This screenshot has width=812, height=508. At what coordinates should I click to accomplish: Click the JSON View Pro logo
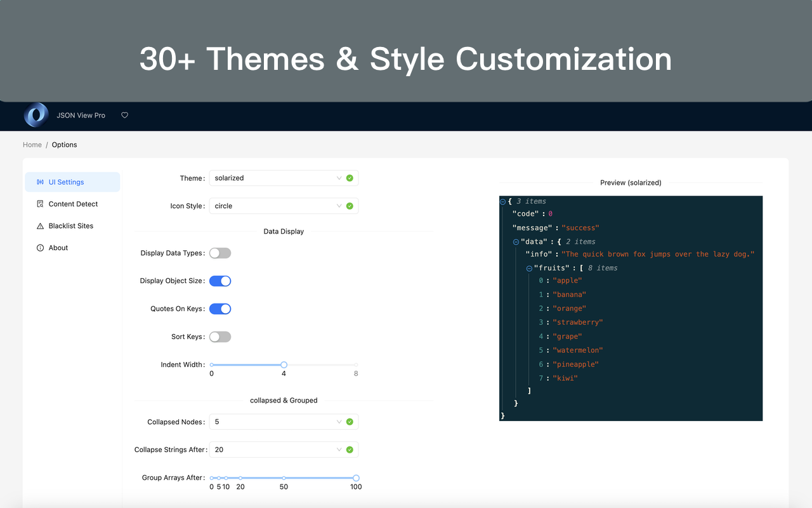(36, 115)
